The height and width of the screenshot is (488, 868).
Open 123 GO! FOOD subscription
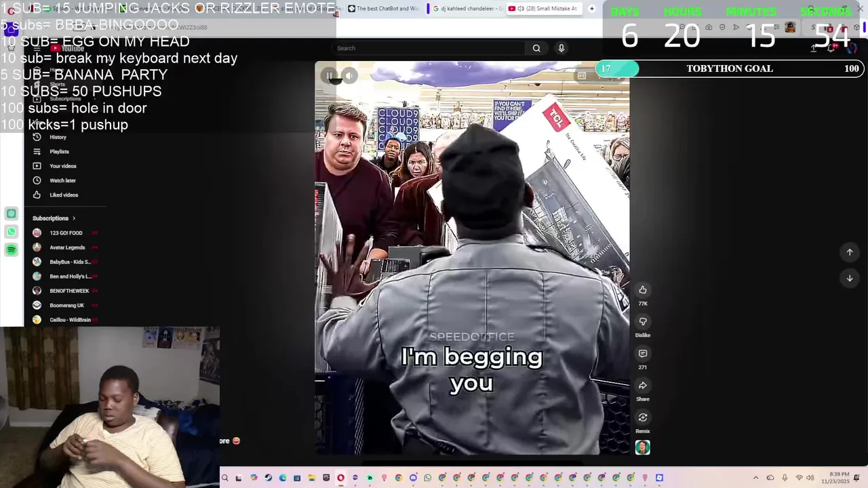65,233
